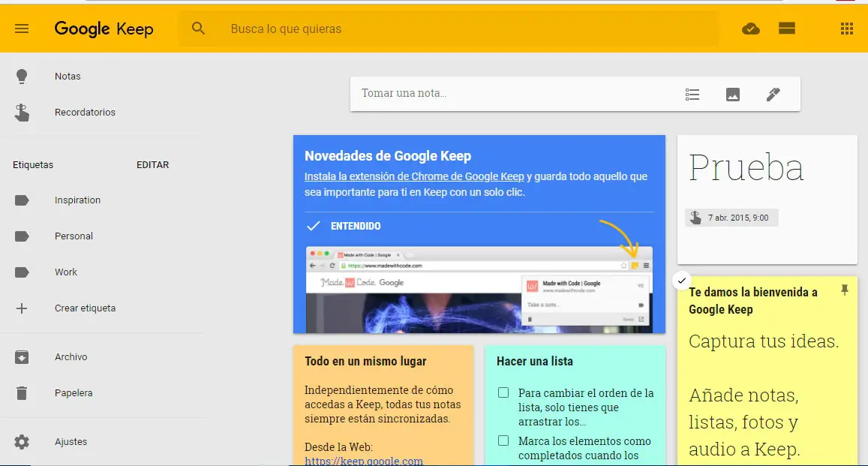
Task: Add a new note with image
Action: point(732,95)
